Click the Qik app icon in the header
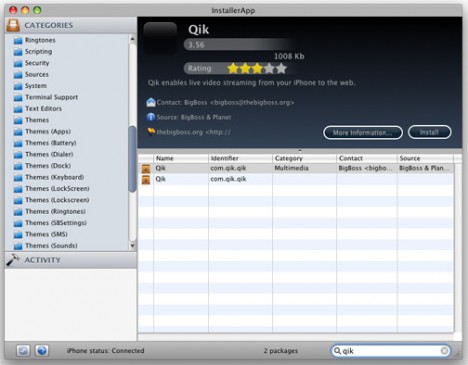Screen dimensions: 468x365 coord(160,38)
